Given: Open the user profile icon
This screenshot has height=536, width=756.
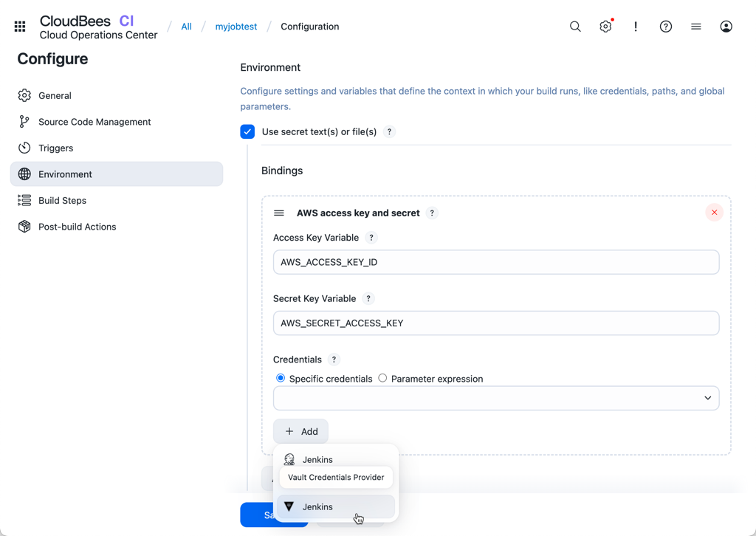Looking at the screenshot, I should [x=726, y=27].
